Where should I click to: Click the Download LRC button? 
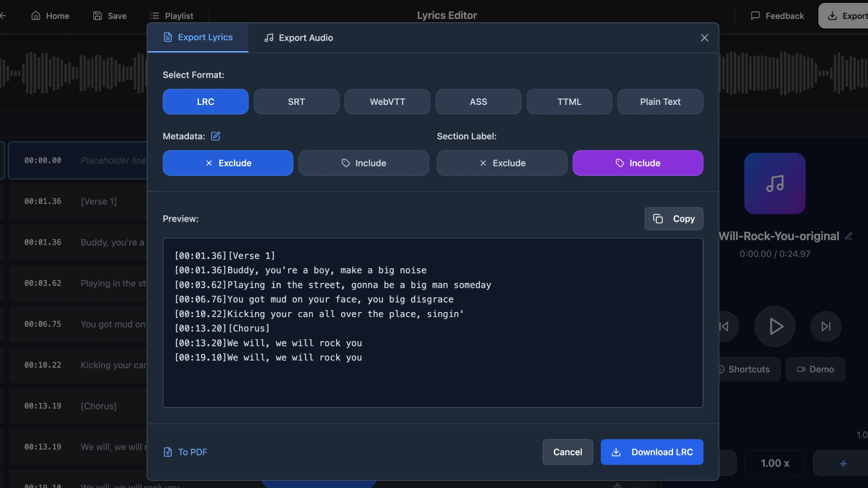coord(651,452)
